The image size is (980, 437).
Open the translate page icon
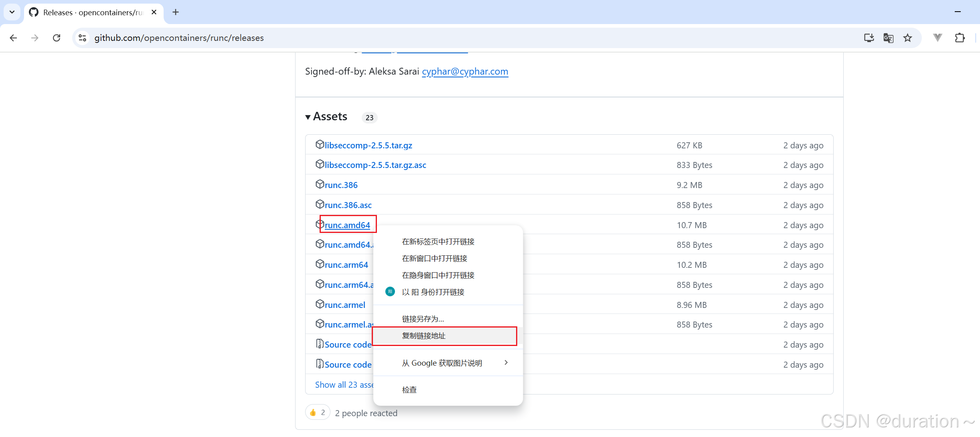888,38
